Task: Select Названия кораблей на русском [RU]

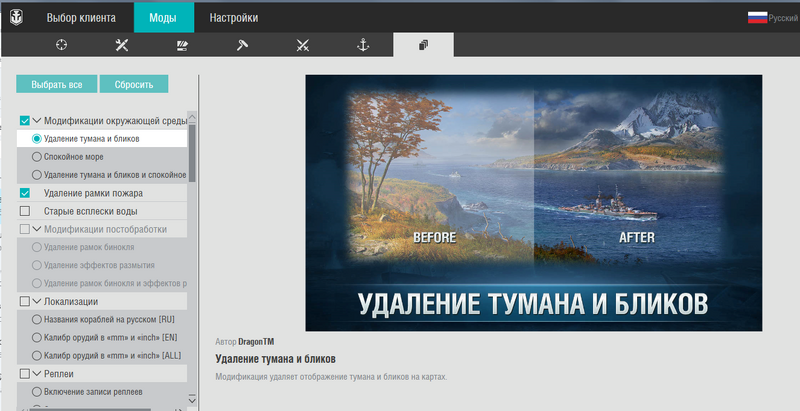Action: pyautogui.click(x=37, y=320)
